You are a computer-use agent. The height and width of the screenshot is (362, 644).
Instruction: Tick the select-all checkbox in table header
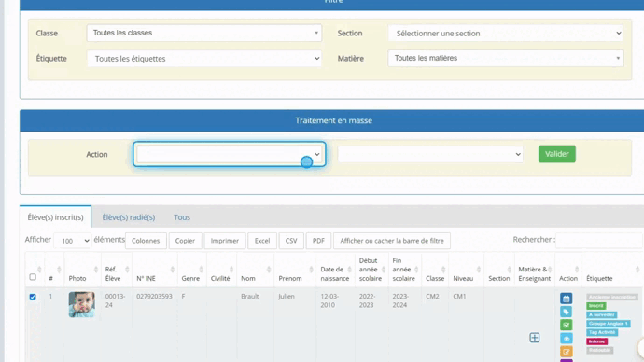coord(33,277)
